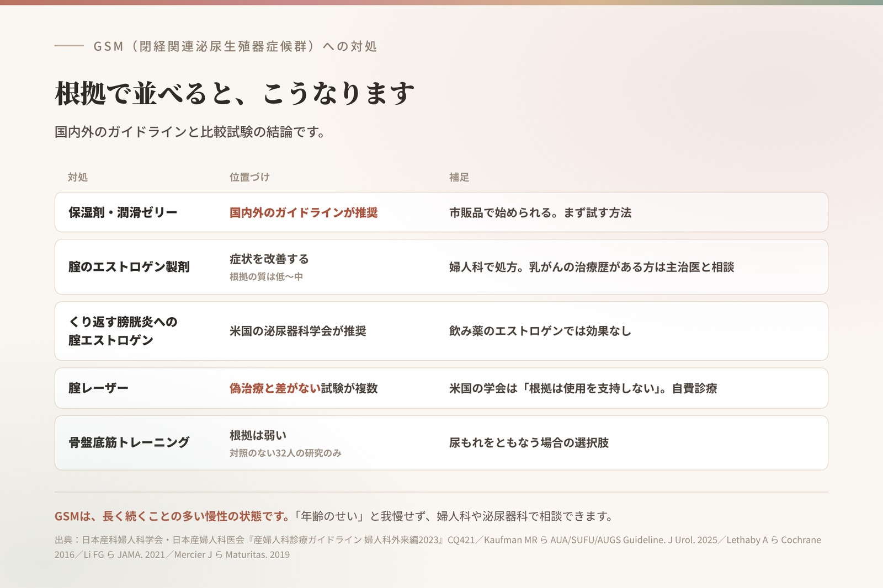Click the text 飲み薬のエストロゲンでは効果なし
Viewport: 883px width, 588px height.
[x=540, y=331]
